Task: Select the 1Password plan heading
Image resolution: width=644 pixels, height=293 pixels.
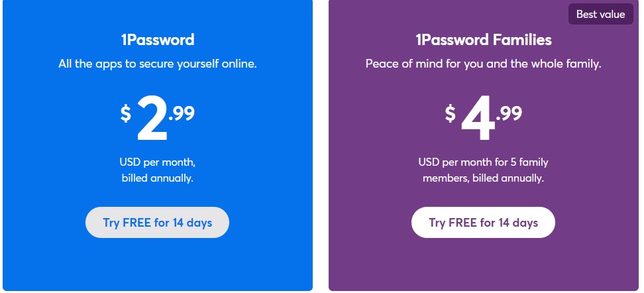Action: [x=157, y=40]
